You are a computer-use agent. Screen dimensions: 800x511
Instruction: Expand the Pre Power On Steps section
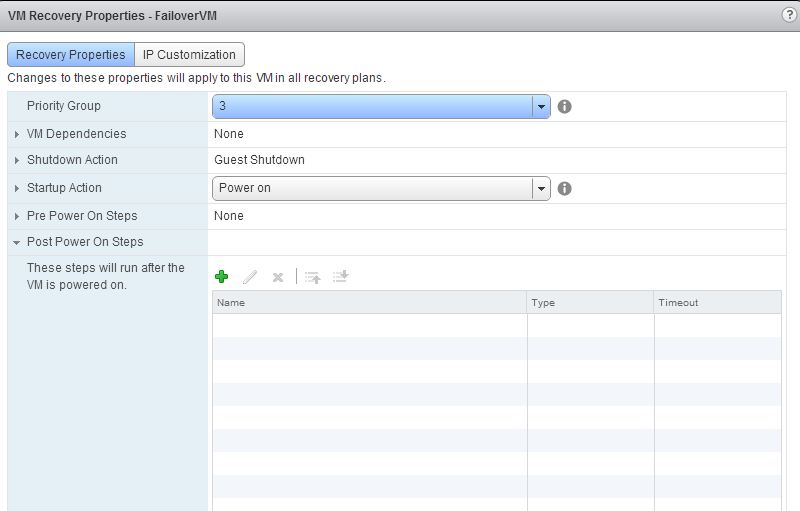(x=17, y=216)
